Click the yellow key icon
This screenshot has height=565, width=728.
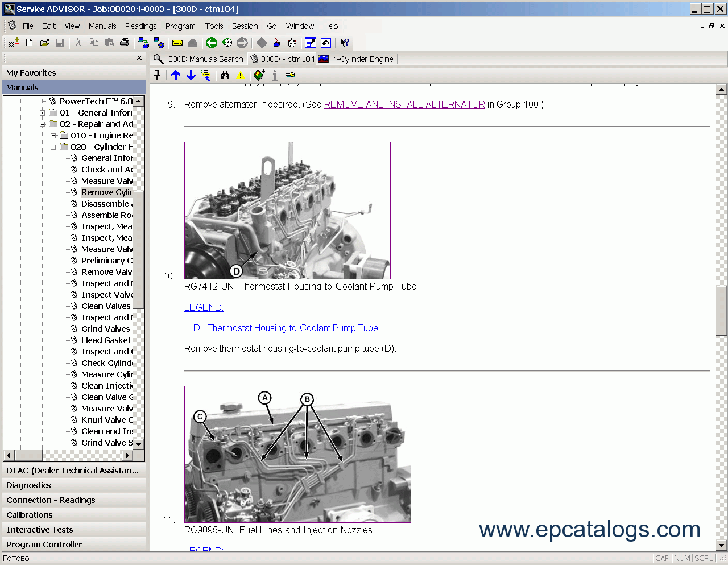(290, 75)
